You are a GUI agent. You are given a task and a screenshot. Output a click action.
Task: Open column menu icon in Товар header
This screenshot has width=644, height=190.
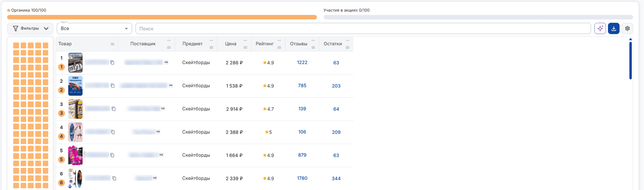click(112, 44)
